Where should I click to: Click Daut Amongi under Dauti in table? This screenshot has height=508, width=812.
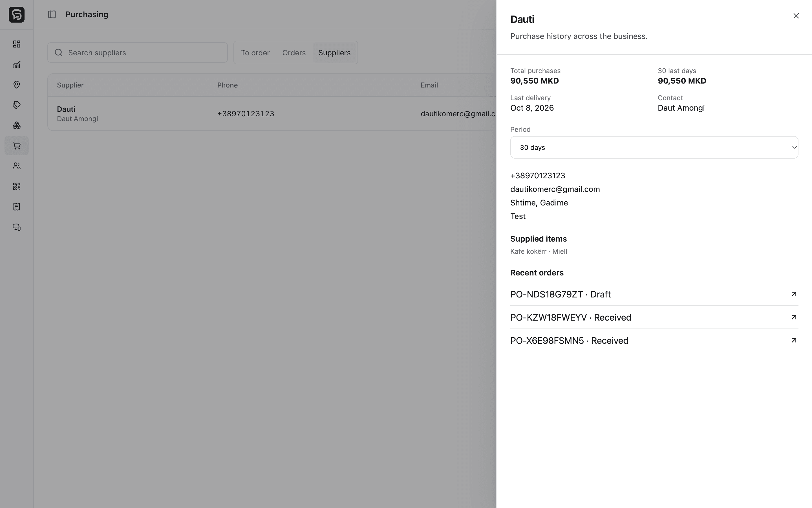coord(77,119)
